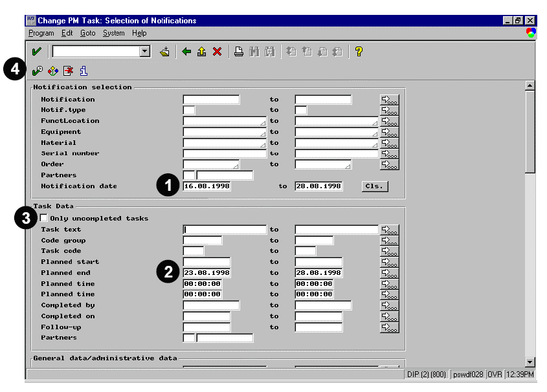Click the Completed by from input field
547x392 pixels.
[212, 305]
